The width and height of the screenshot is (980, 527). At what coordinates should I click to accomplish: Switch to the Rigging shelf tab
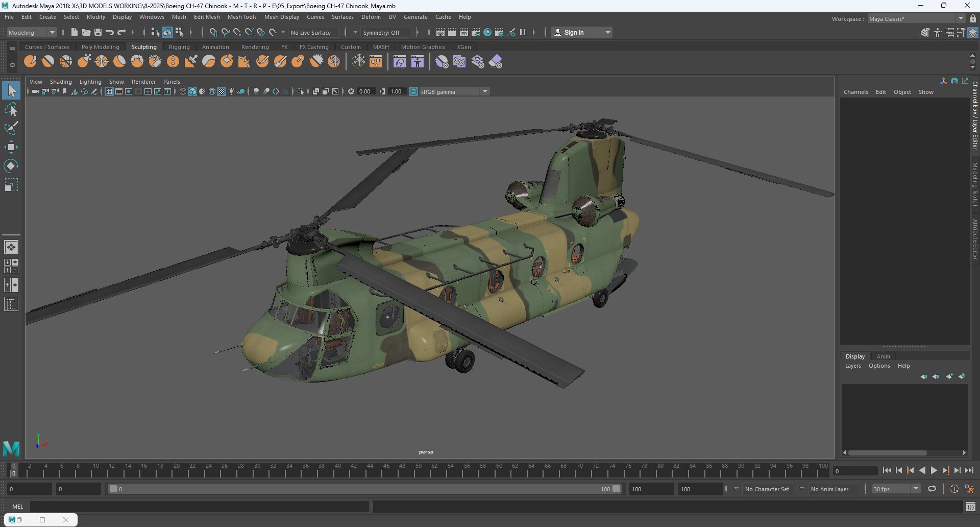[179, 47]
